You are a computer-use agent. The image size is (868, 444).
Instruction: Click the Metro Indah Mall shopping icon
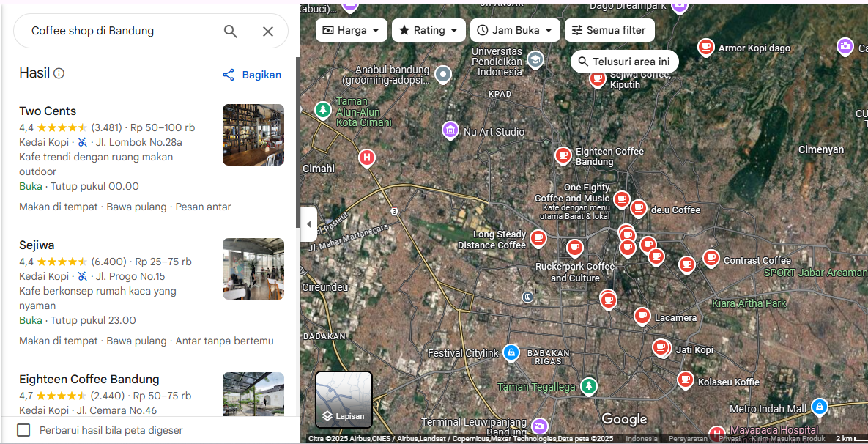point(819,407)
